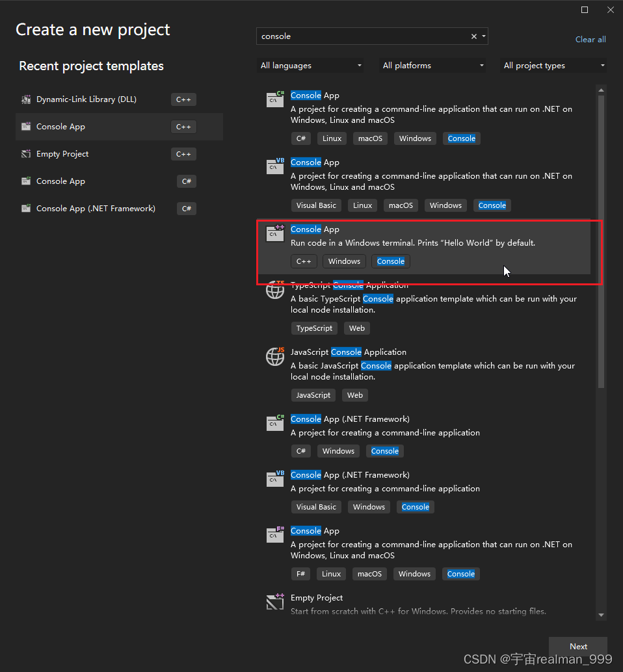The image size is (623, 672).
Task: Clear the search box with the X icon
Action: pyautogui.click(x=474, y=36)
